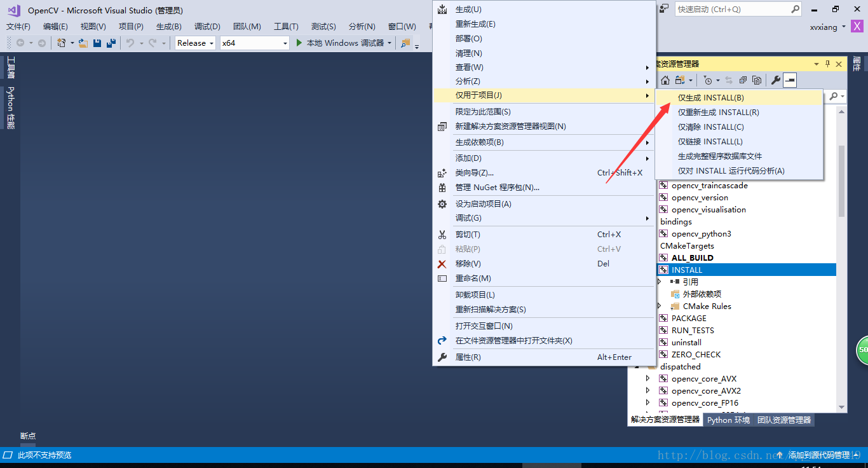Click Solution Explorer Properties wrench icon
Image resolution: width=868 pixels, height=468 pixels.
776,80
